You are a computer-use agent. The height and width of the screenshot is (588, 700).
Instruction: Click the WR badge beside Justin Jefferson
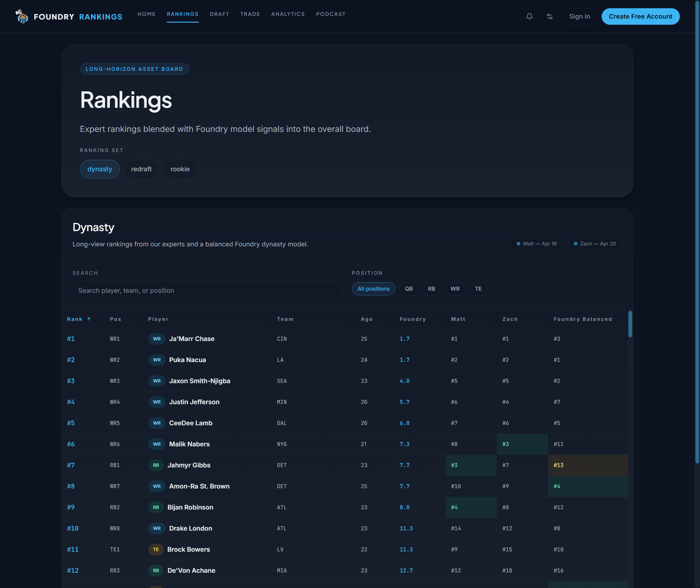157,402
